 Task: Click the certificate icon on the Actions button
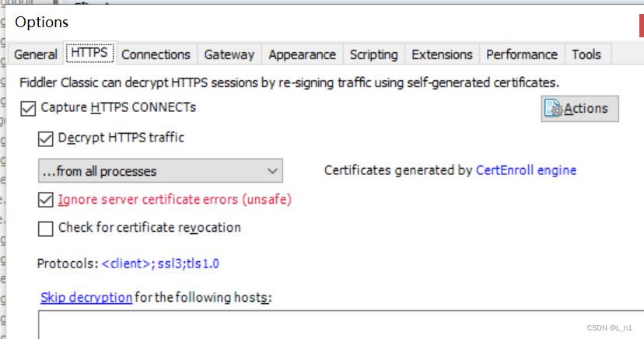[553, 108]
